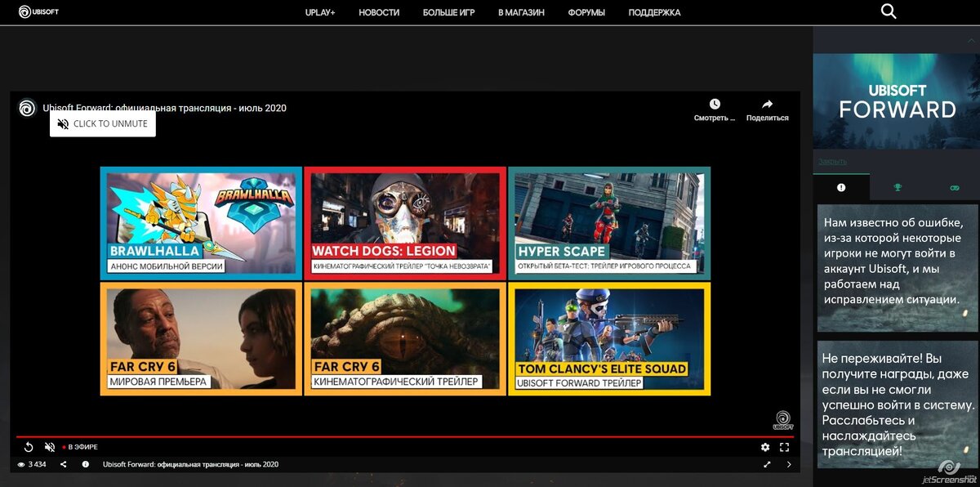Click the viewers eye icon beside 3 434
The width and height of the screenshot is (980, 487).
click(21, 464)
